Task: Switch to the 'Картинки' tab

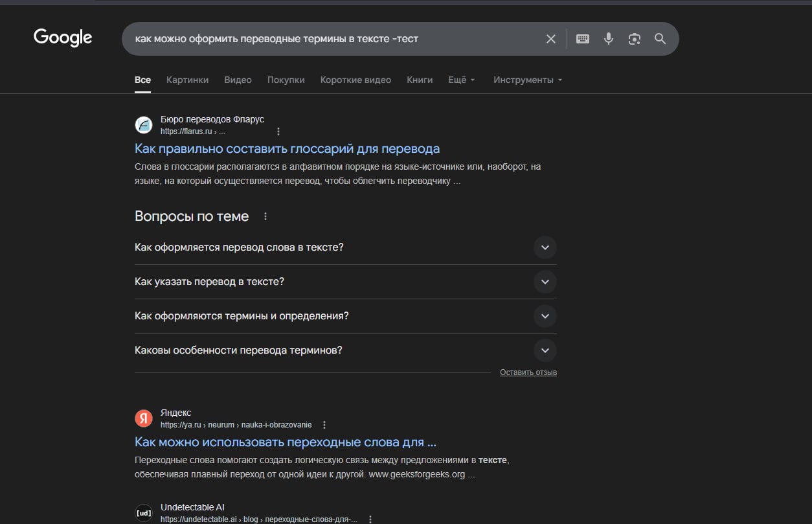Action: 187,80
